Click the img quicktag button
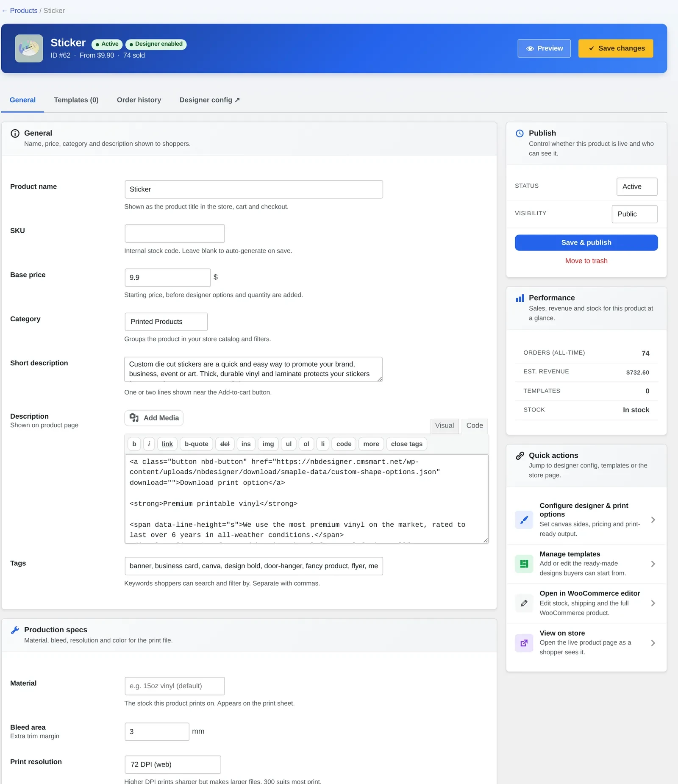 tap(268, 444)
